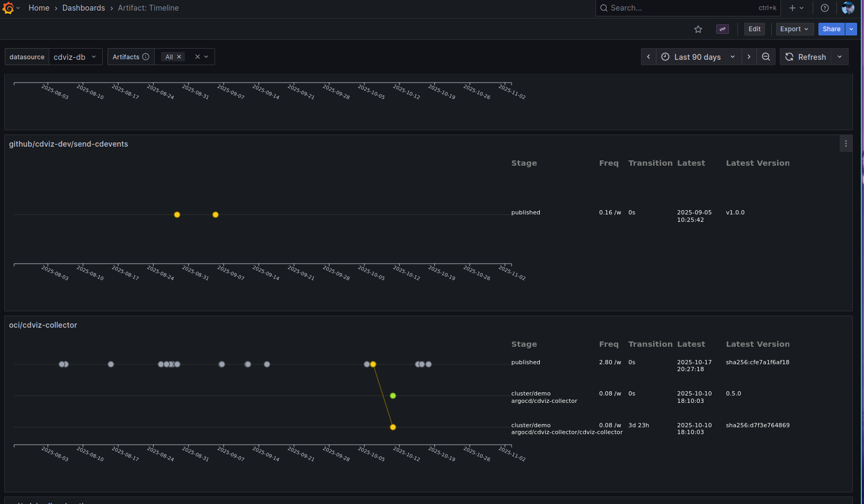This screenshot has width=864, height=504.
Task: Zoom out the time range
Action: click(766, 57)
